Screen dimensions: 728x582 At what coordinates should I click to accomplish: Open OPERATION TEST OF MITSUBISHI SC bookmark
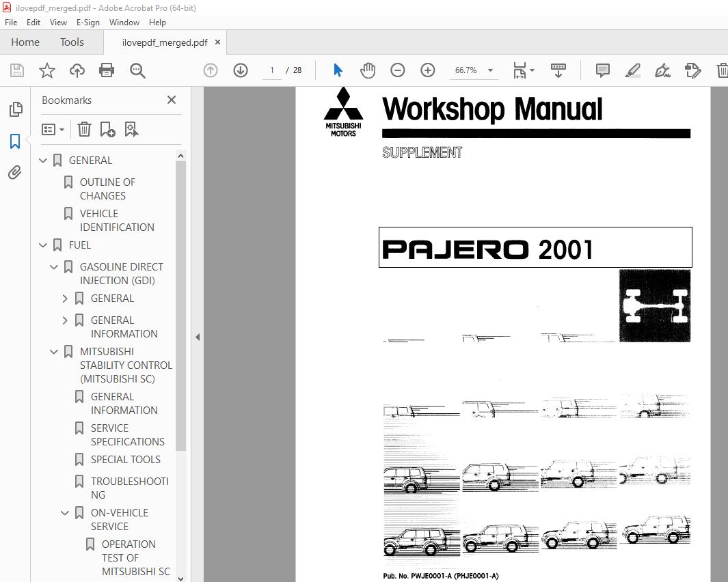coord(135,558)
